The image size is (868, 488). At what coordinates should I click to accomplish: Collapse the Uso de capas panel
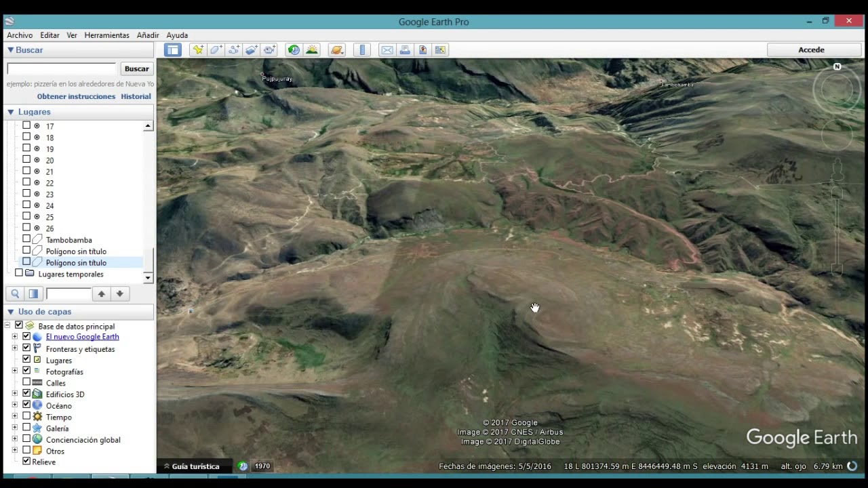point(10,312)
